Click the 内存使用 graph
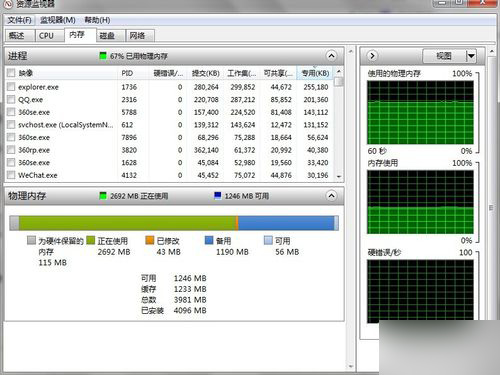The height and width of the screenshot is (375, 500). 420,202
